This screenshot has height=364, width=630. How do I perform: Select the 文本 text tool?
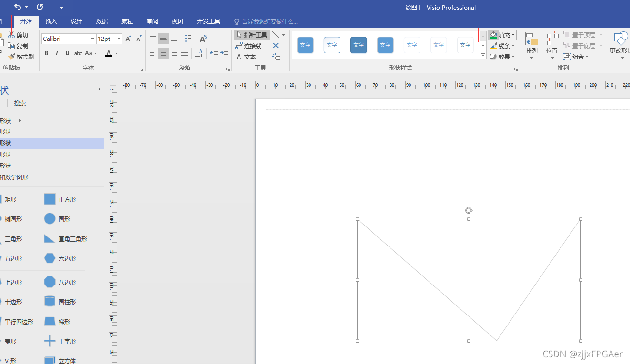[246, 57]
